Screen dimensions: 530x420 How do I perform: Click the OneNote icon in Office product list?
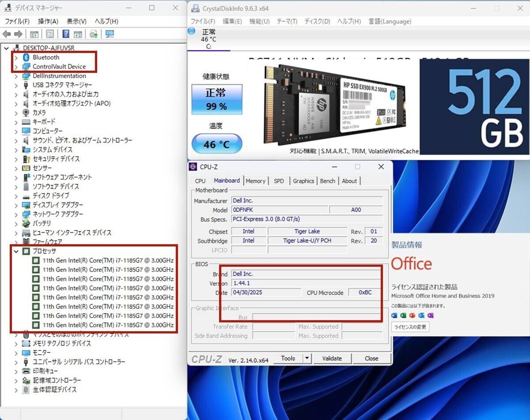[x=430, y=315]
